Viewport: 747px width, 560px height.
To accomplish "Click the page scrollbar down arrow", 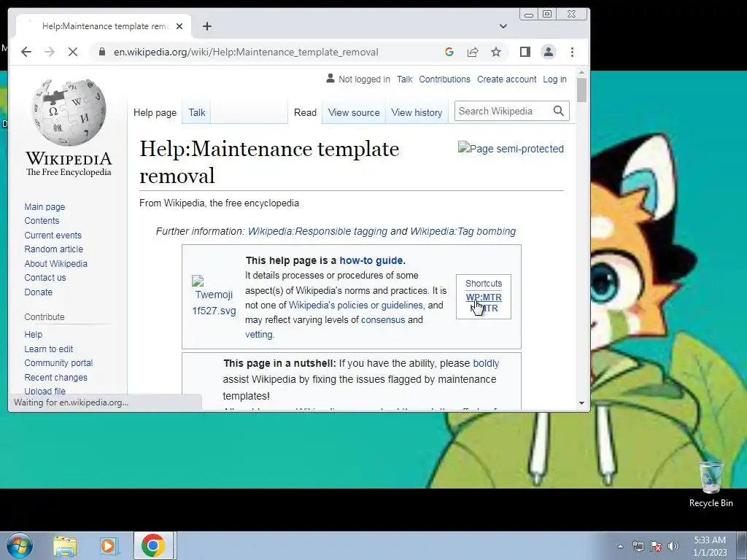I will click(581, 403).
